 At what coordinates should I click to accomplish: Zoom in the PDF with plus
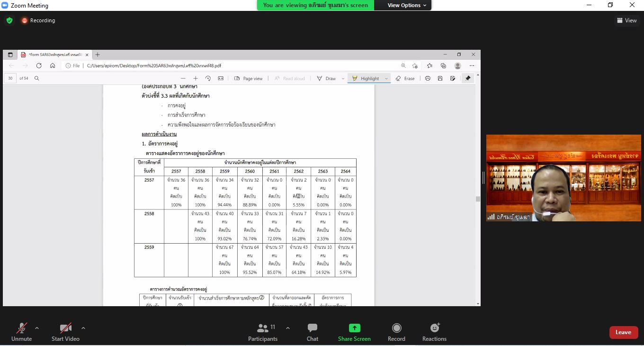(x=196, y=78)
